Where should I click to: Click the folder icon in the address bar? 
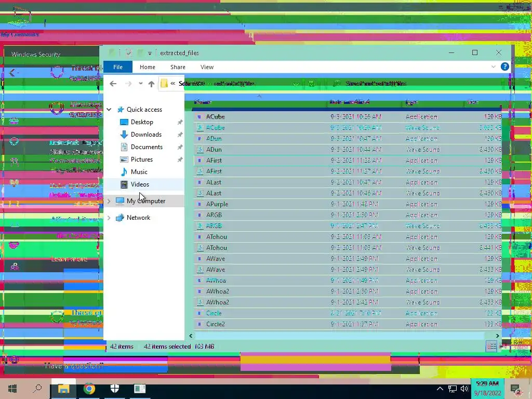tap(164, 83)
